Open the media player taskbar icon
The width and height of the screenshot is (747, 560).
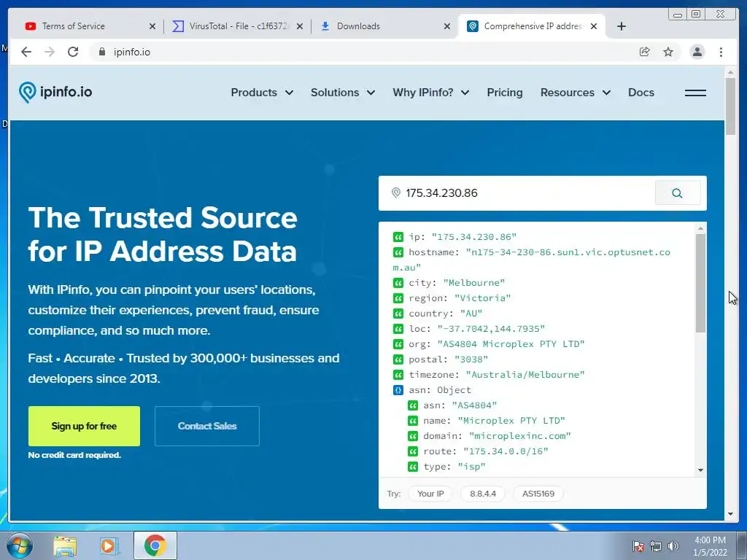pos(108,545)
